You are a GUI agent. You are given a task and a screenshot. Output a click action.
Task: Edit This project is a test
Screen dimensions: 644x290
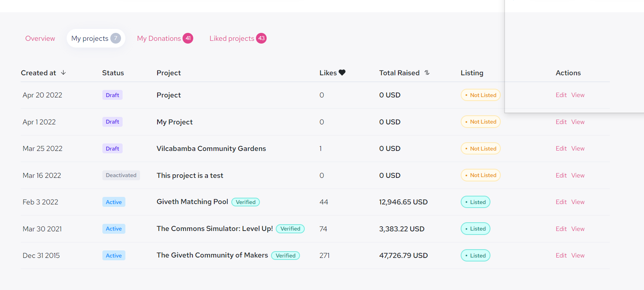point(561,176)
